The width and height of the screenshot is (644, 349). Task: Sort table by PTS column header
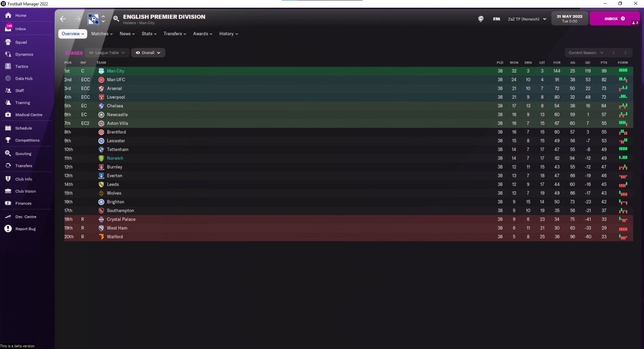(x=604, y=62)
